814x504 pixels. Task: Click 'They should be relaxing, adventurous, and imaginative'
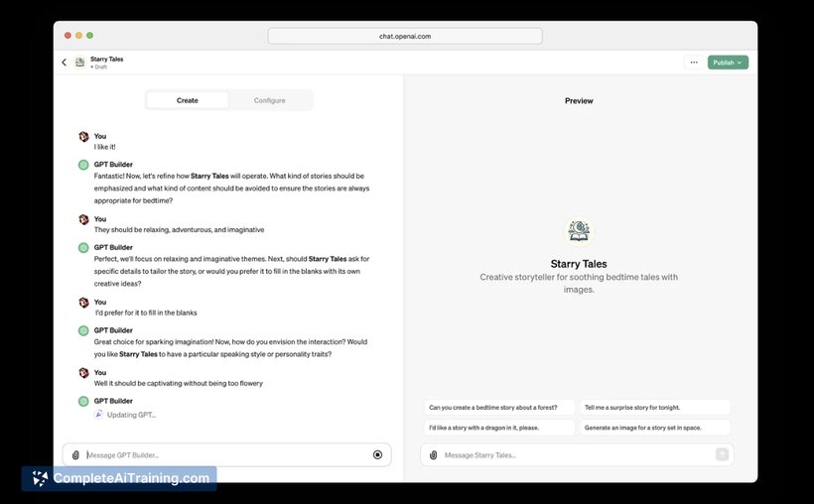point(179,229)
